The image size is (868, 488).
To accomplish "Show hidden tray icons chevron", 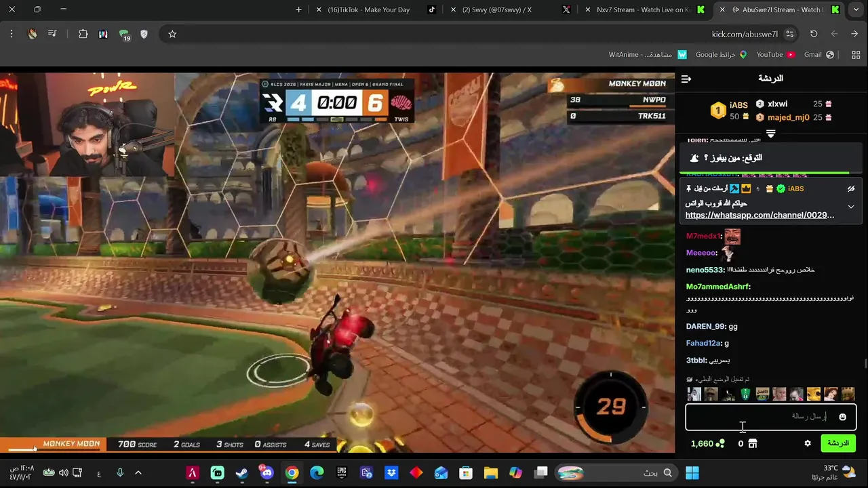I will (138, 472).
